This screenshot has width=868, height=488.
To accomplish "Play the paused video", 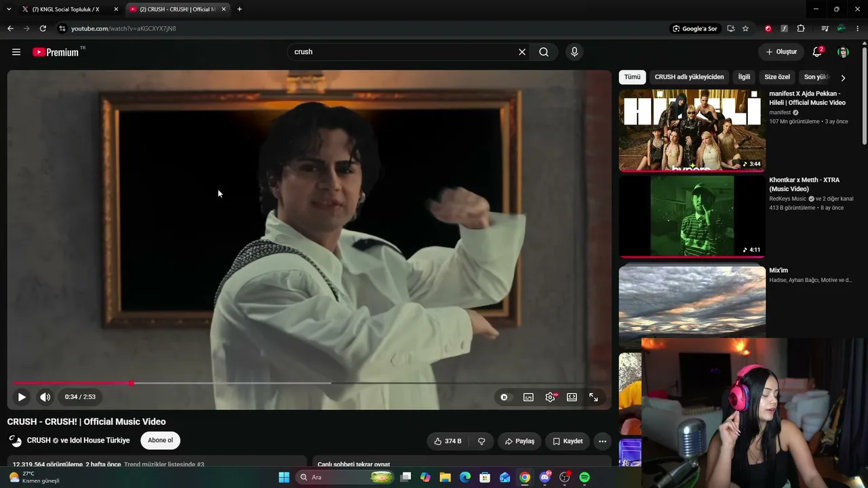I will 22,397.
